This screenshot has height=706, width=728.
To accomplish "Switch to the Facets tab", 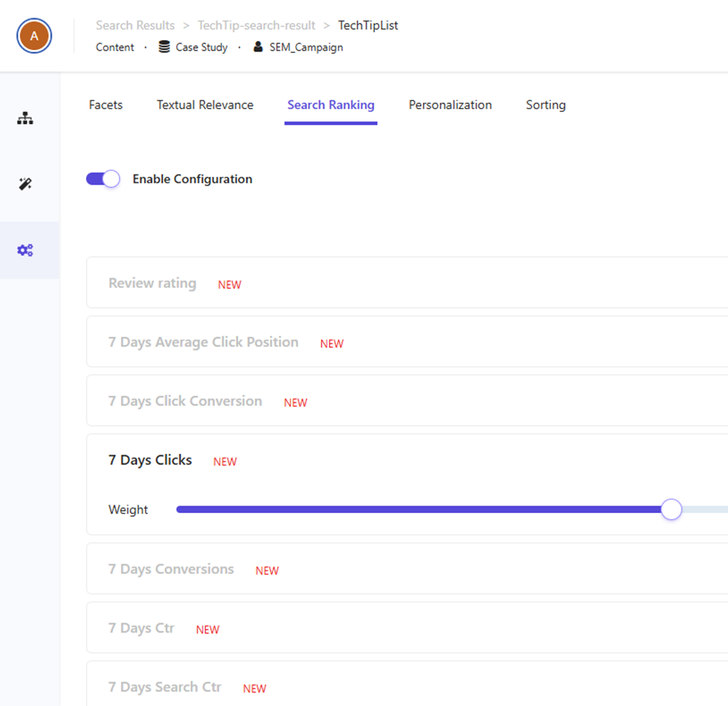I will click(106, 105).
